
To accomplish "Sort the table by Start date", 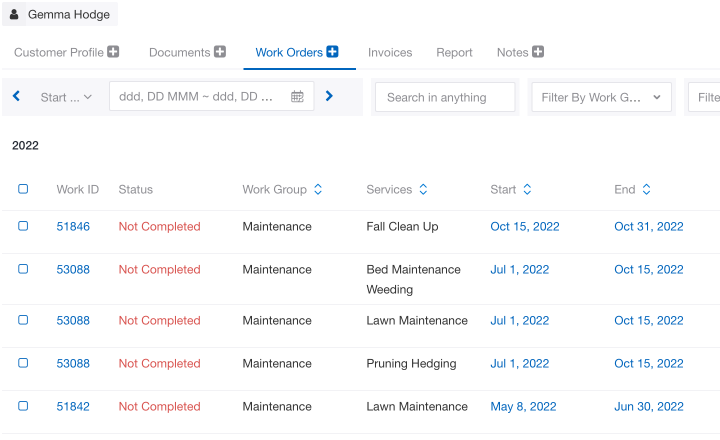I will coord(527,189).
